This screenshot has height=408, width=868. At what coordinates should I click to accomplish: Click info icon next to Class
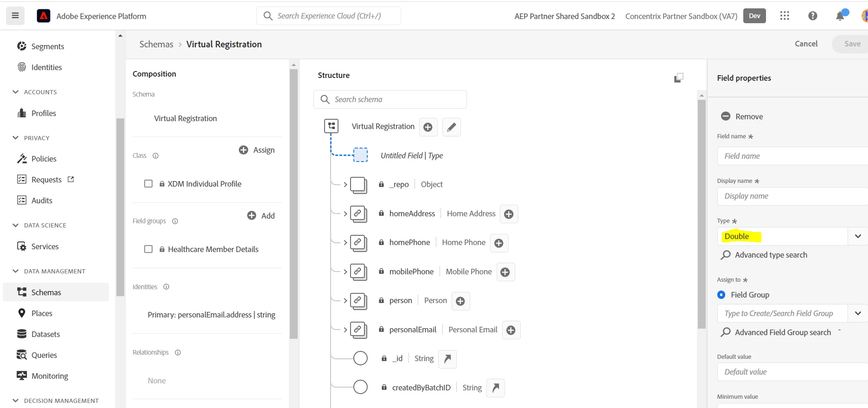pos(156,155)
